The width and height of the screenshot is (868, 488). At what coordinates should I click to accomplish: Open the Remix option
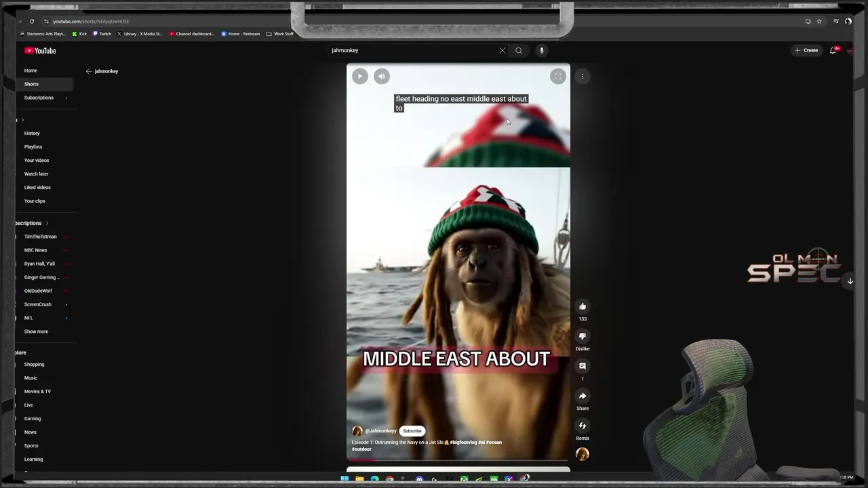[x=583, y=426]
